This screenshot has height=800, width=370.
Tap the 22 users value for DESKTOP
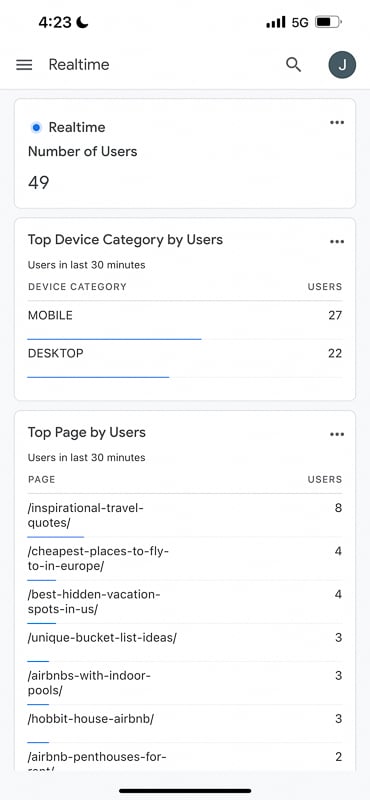[x=335, y=354]
